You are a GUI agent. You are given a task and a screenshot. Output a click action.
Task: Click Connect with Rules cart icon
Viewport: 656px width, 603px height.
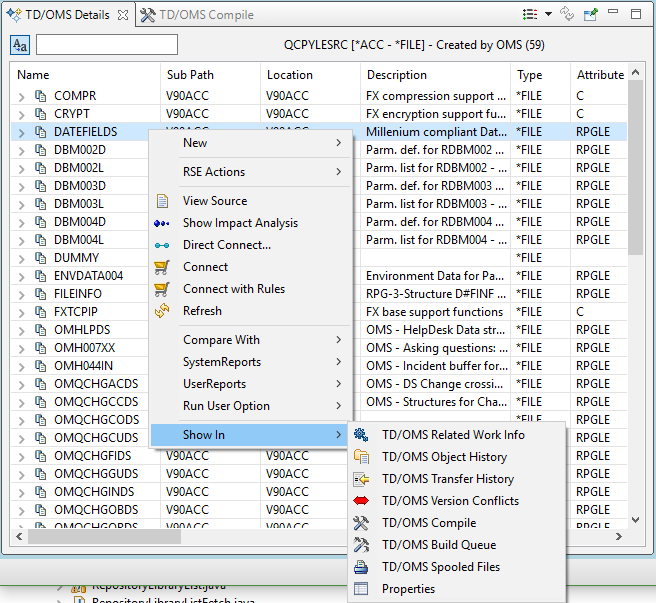coord(162,289)
